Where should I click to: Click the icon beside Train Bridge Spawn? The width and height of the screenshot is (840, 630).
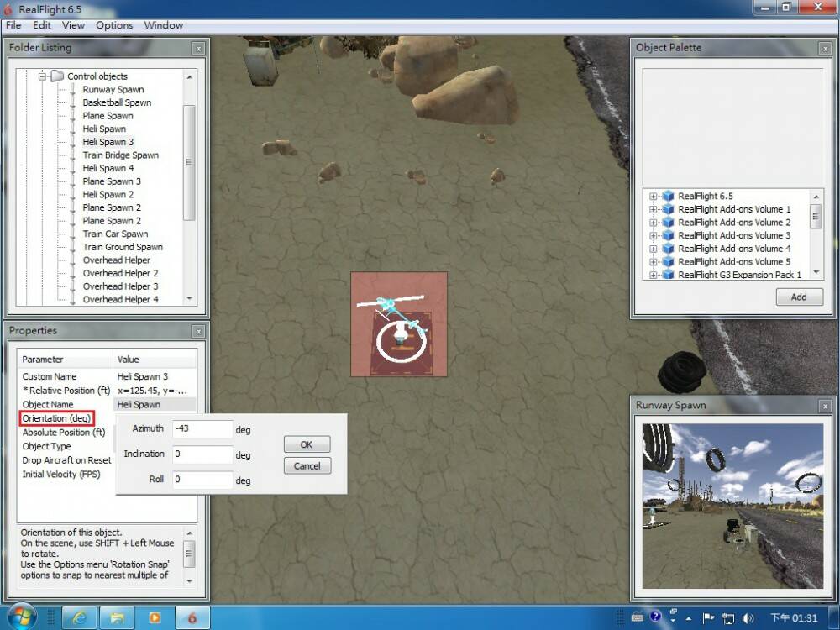click(73, 155)
